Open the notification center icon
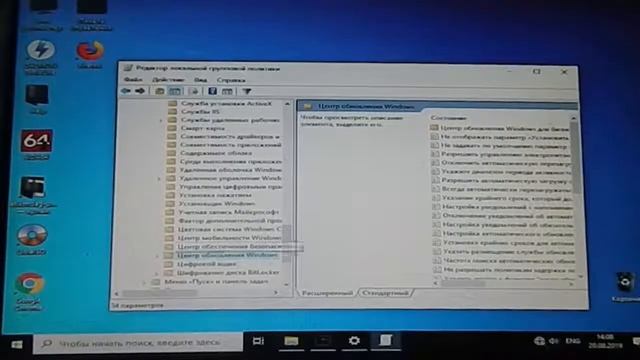The width and height of the screenshot is (640, 360). tap(636, 341)
